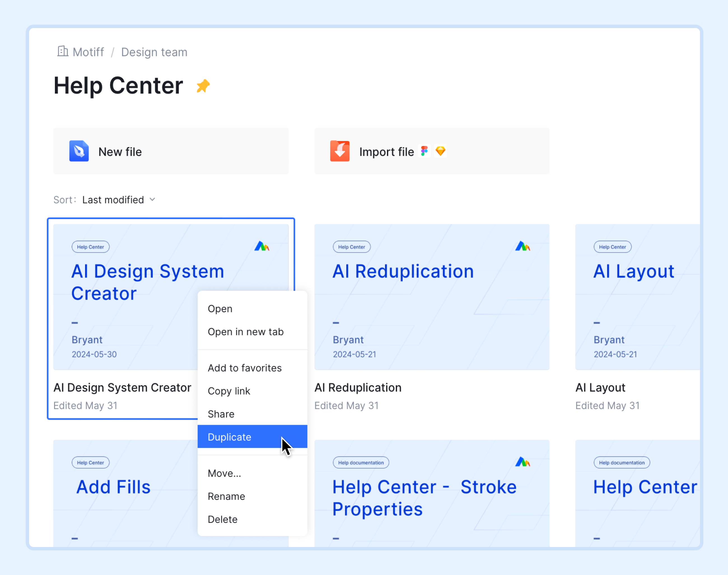Click the AI Reduplication file name label

(x=358, y=388)
